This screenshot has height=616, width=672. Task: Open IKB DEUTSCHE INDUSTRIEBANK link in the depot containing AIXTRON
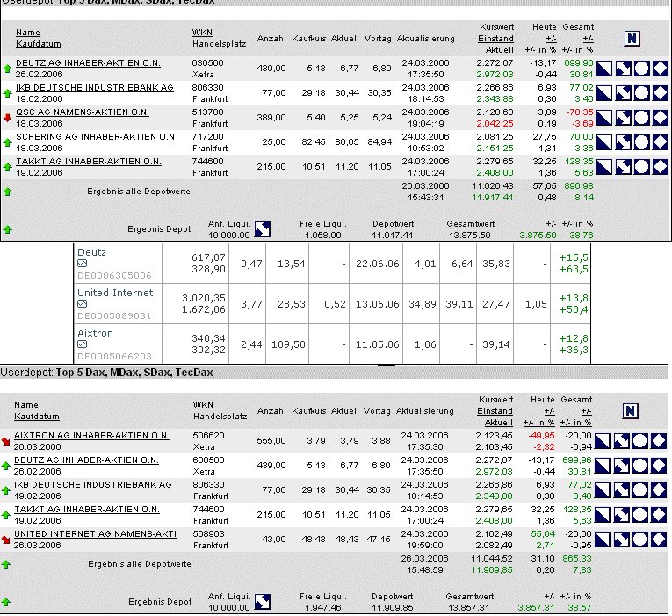point(93,485)
